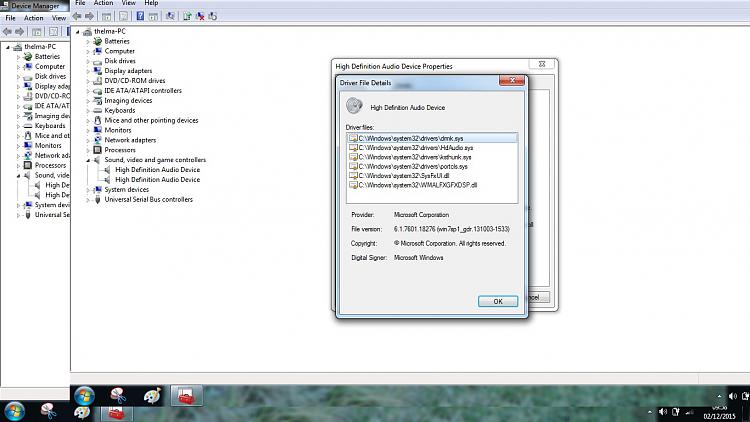
Task: Open File menu in window showing Help menu
Action: [80, 3]
